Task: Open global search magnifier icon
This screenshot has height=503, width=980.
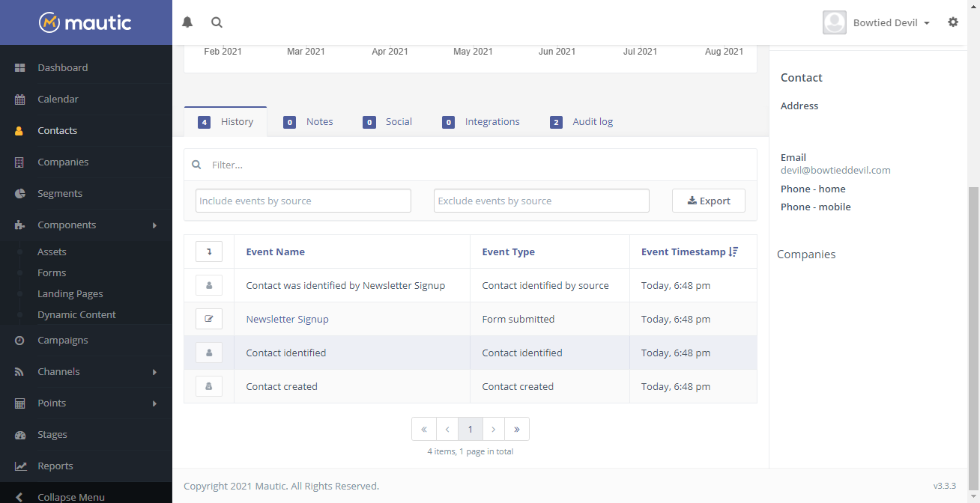Action: [217, 22]
